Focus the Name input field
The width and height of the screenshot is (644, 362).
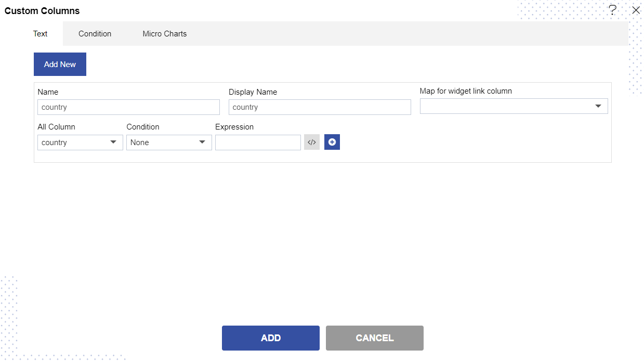click(128, 107)
